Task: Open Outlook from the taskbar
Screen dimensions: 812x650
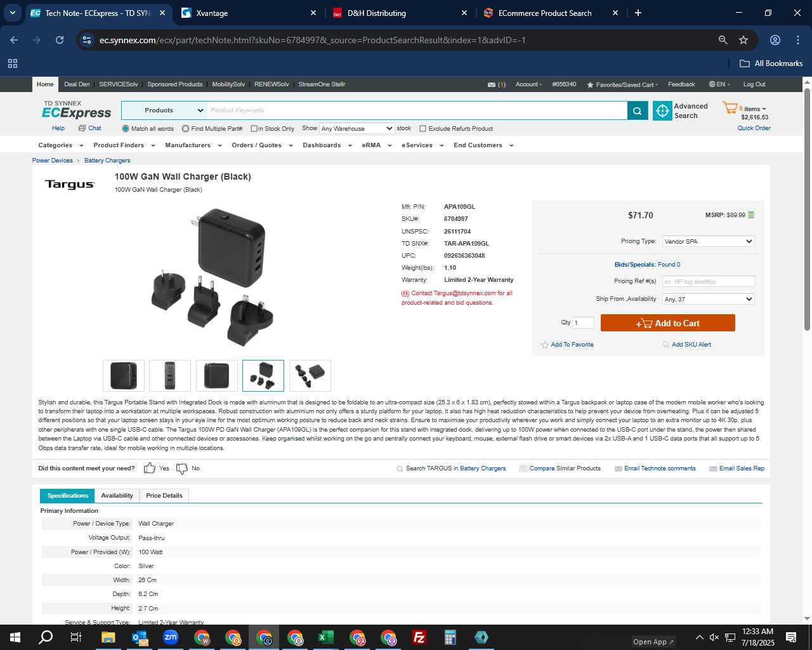Action: (x=140, y=637)
